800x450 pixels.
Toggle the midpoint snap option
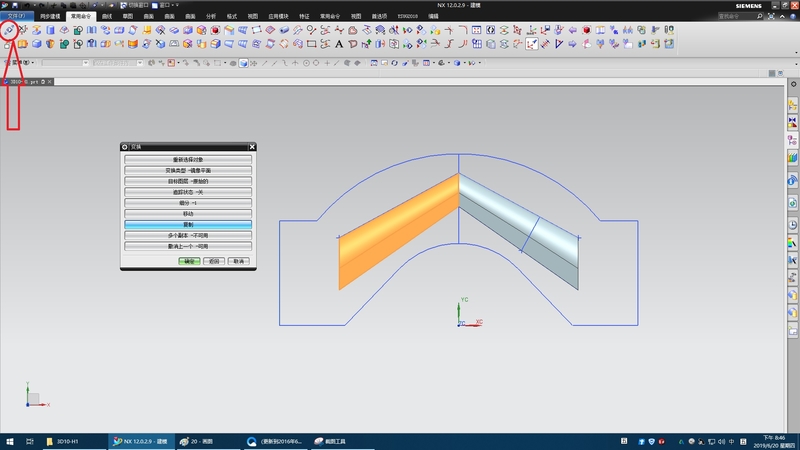pyautogui.click(x=274, y=63)
